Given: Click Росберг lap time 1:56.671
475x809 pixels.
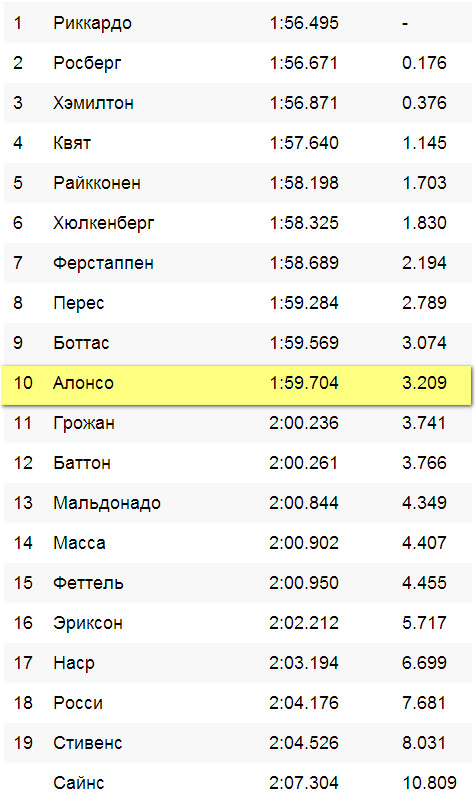Looking at the screenshot, I should pos(304,63).
